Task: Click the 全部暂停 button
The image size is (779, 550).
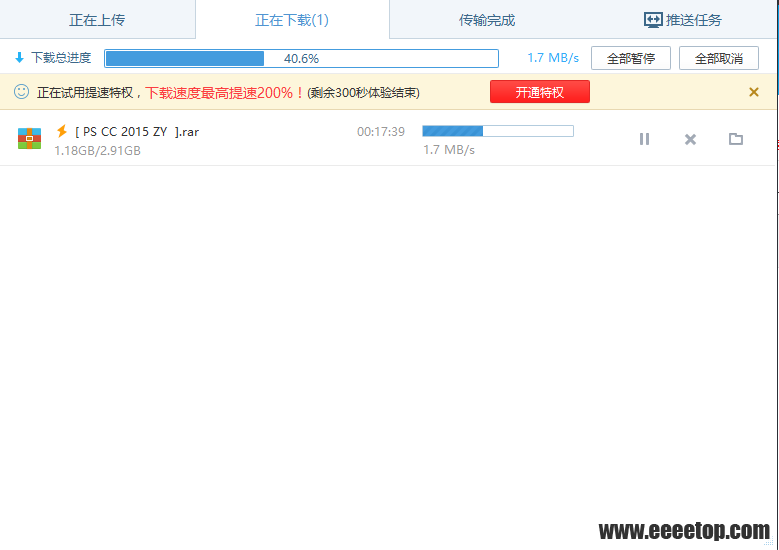Action: click(x=631, y=58)
